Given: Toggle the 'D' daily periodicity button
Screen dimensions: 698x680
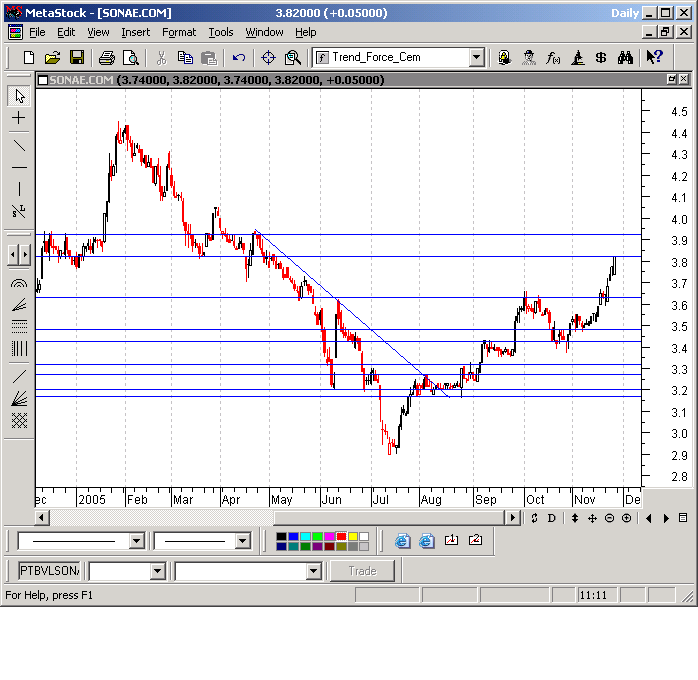Looking at the screenshot, I should click(x=551, y=518).
